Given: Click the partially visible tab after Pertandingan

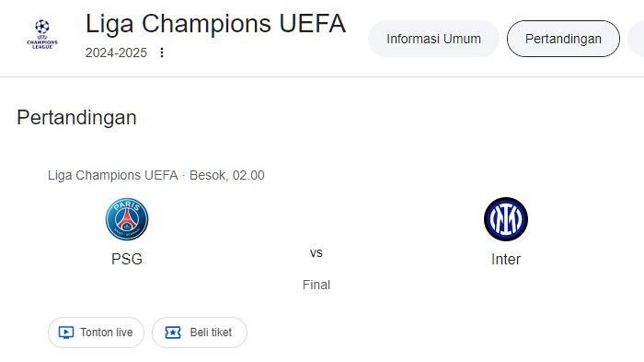Looking at the screenshot, I should point(636,39).
